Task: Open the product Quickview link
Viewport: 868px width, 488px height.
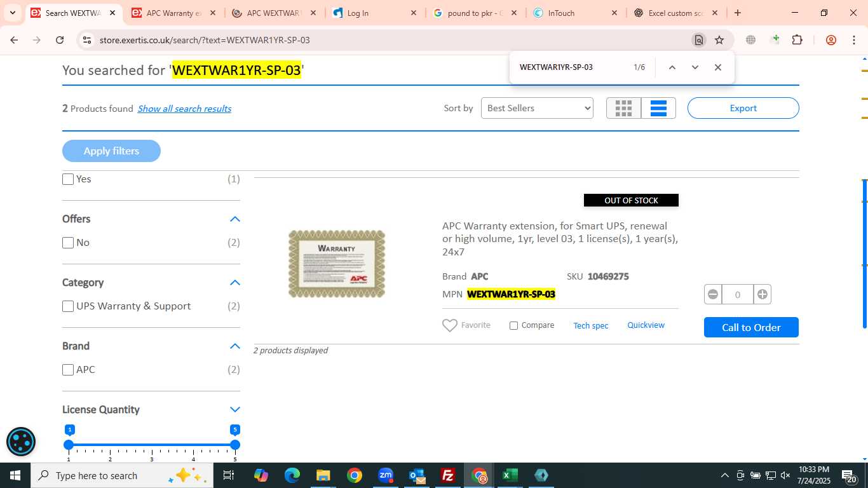Action: [x=646, y=325]
